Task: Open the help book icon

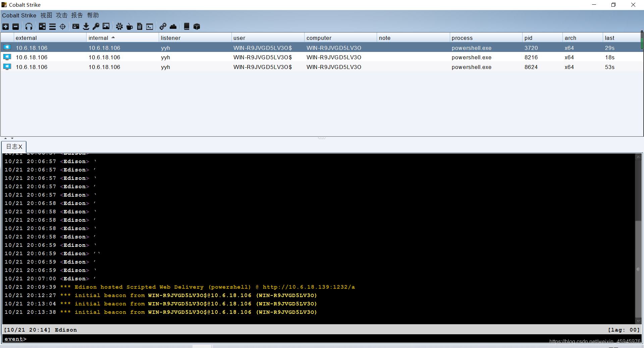Action: (x=186, y=26)
